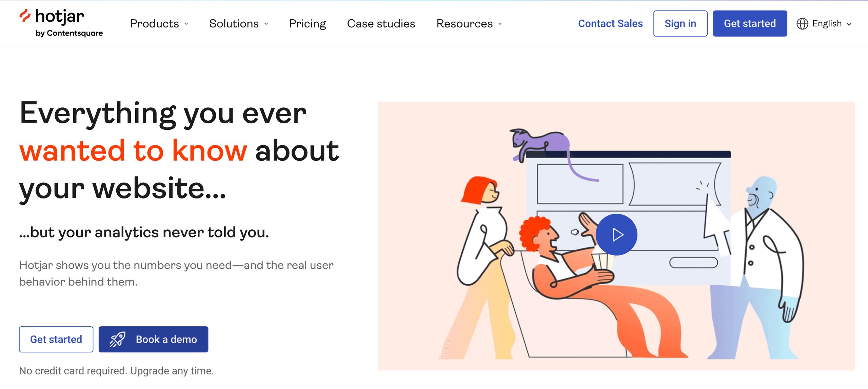Expand the Products dropdown menu
The image size is (868, 389).
tap(159, 23)
